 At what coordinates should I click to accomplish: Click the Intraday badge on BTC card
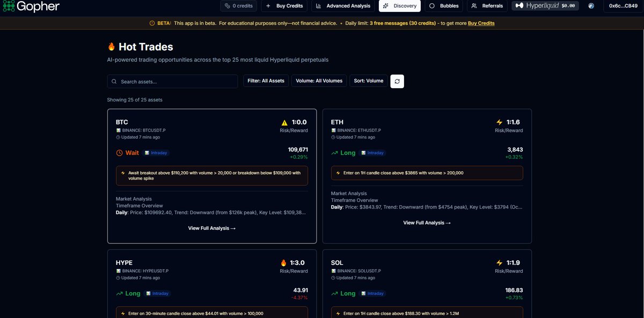pos(156,153)
